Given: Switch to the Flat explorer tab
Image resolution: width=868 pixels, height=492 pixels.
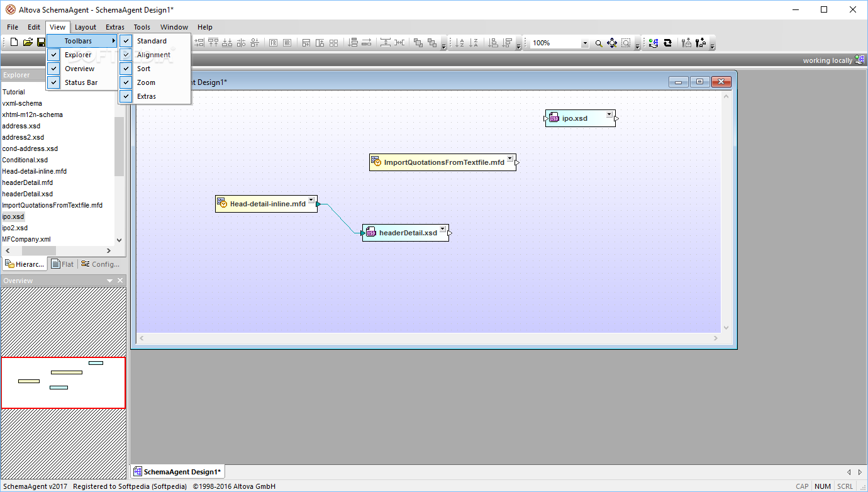Looking at the screenshot, I should pos(63,264).
